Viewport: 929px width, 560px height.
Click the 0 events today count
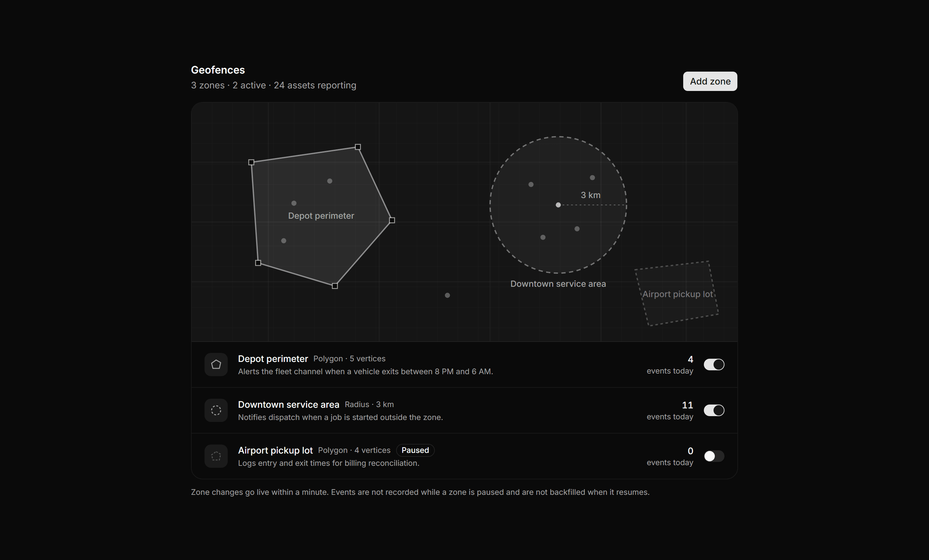[x=690, y=451]
